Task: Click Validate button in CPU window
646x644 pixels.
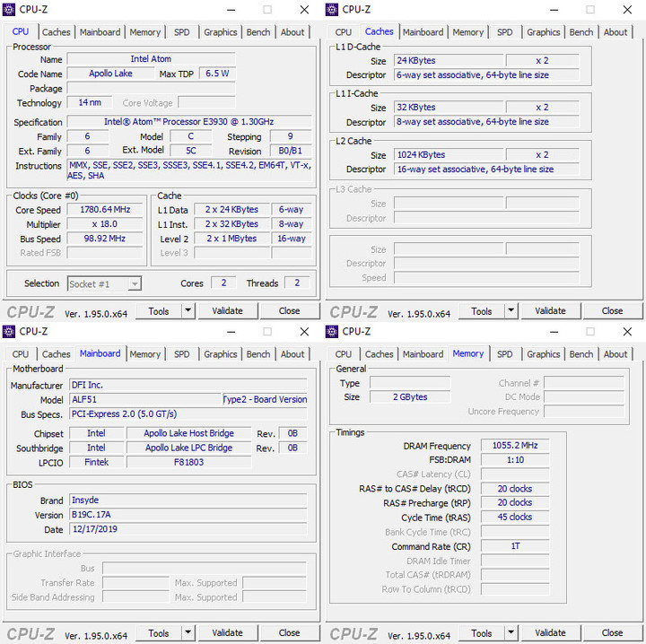Action: point(227,311)
